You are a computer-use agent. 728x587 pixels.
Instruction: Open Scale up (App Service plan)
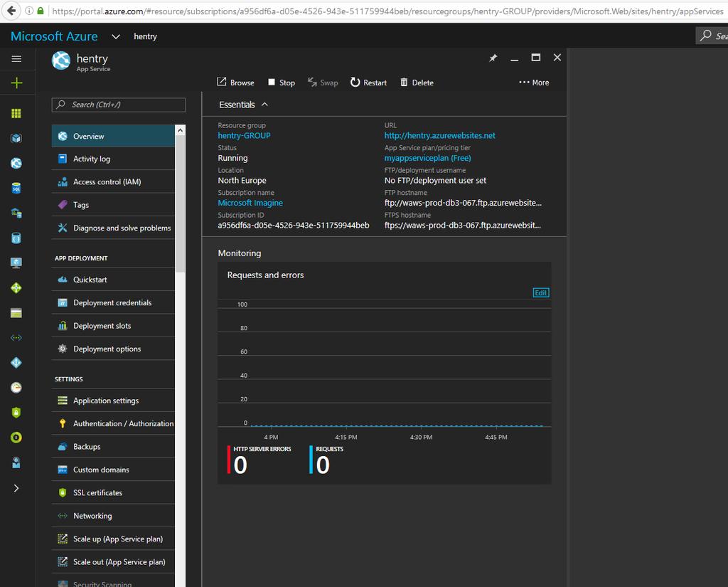pos(113,539)
